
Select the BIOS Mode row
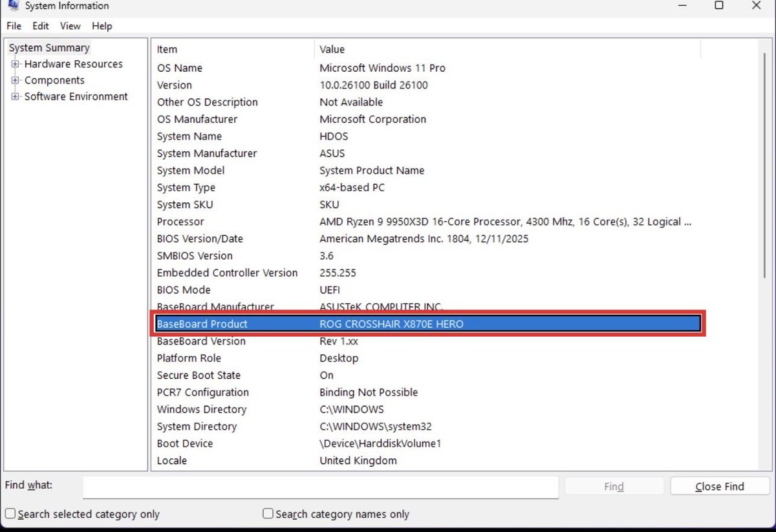click(428, 290)
